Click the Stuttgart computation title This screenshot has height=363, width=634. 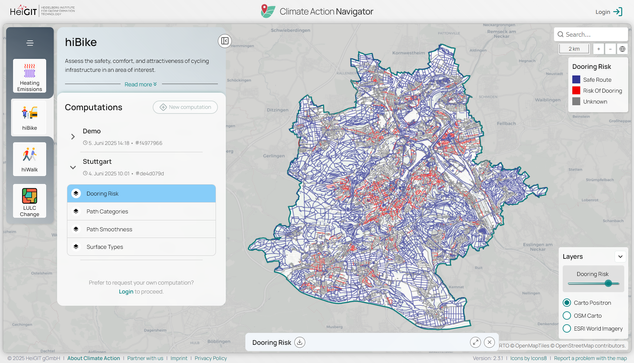click(97, 162)
